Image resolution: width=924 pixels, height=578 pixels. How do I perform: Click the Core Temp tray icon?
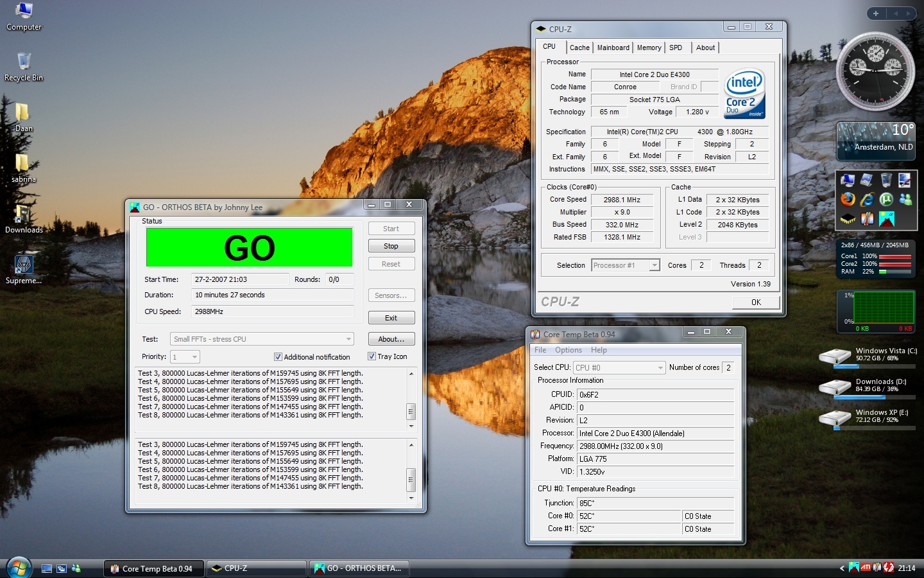coord(877,568)
